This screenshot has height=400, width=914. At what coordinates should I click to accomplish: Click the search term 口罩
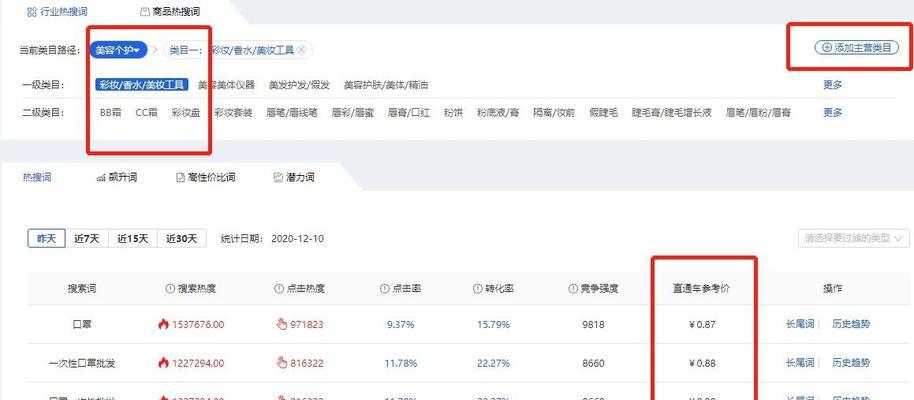(x=82, y=324)
